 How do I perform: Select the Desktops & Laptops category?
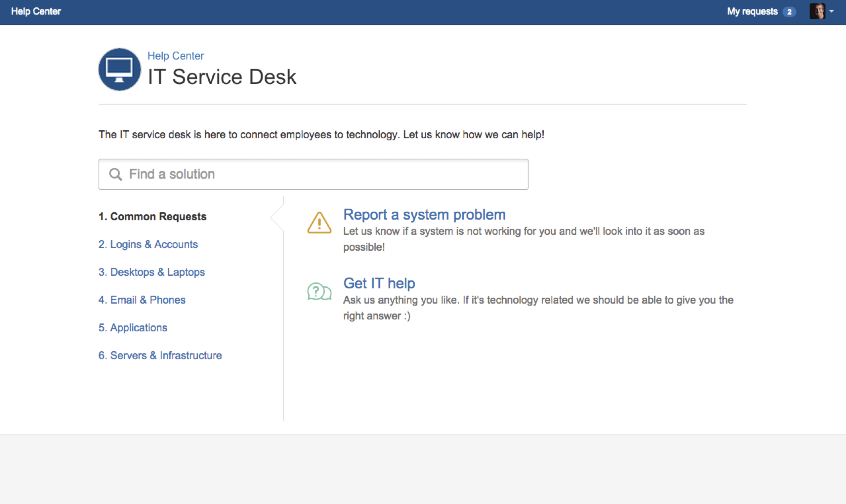[x=152, y=272]
